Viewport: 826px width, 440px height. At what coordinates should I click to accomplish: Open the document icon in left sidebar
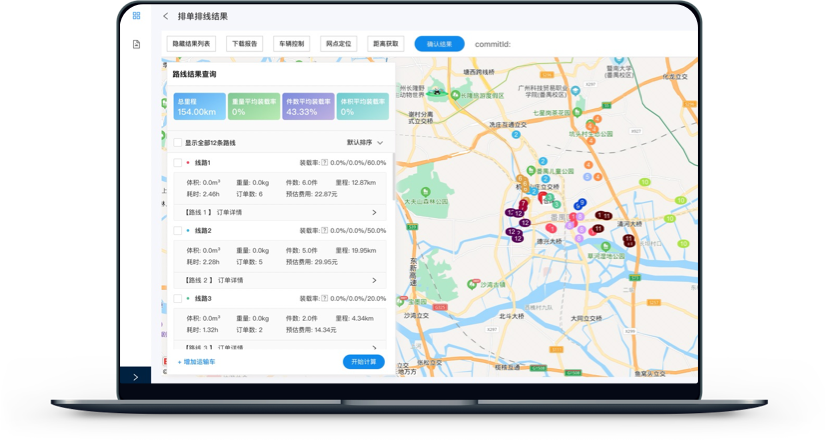[x=136, y=44]
